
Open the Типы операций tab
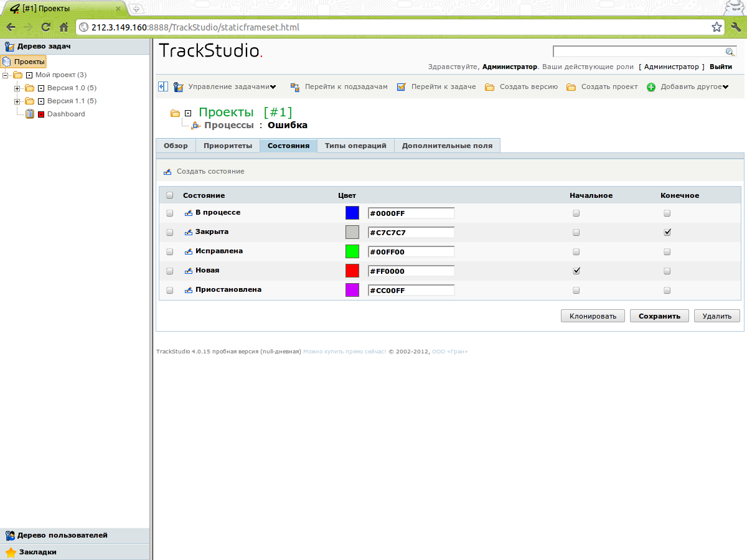[x=355, y=146]
